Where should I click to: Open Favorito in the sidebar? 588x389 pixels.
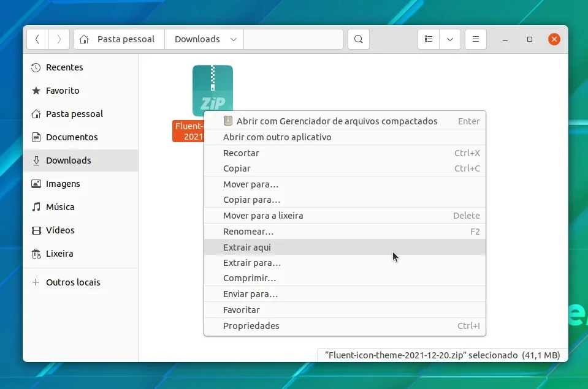tap(80, 91)
